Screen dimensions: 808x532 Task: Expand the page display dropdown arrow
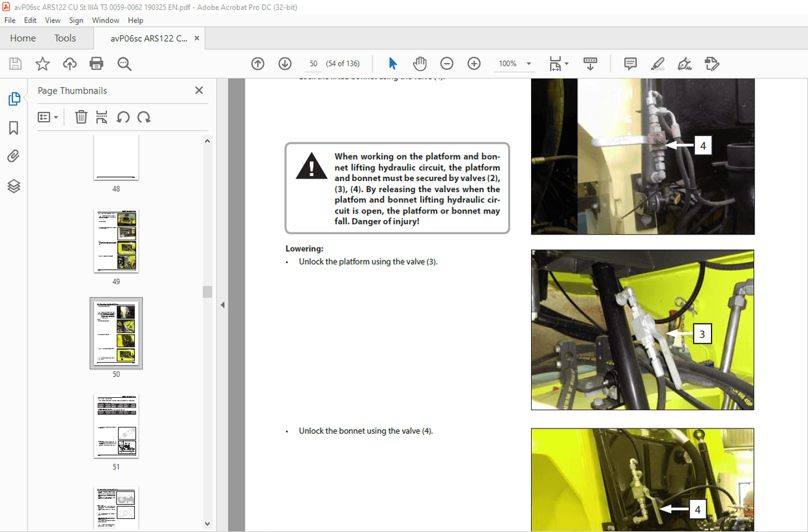point(566,63)
